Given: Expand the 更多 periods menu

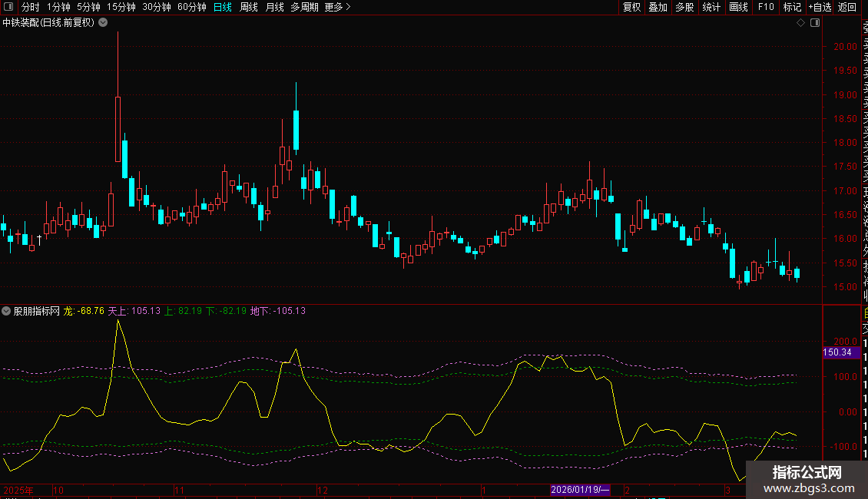Looking at the screenshot, I should coord(338,7).
